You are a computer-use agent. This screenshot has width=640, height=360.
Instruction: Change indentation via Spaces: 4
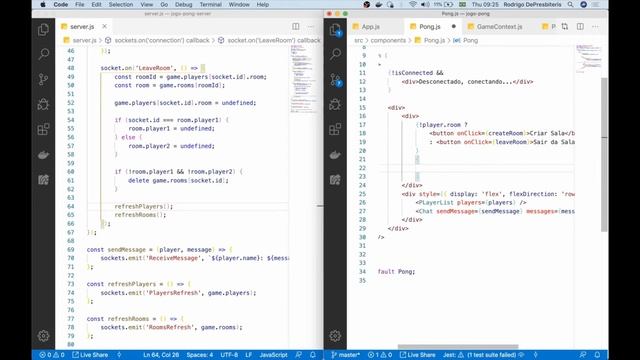(200, 355)
